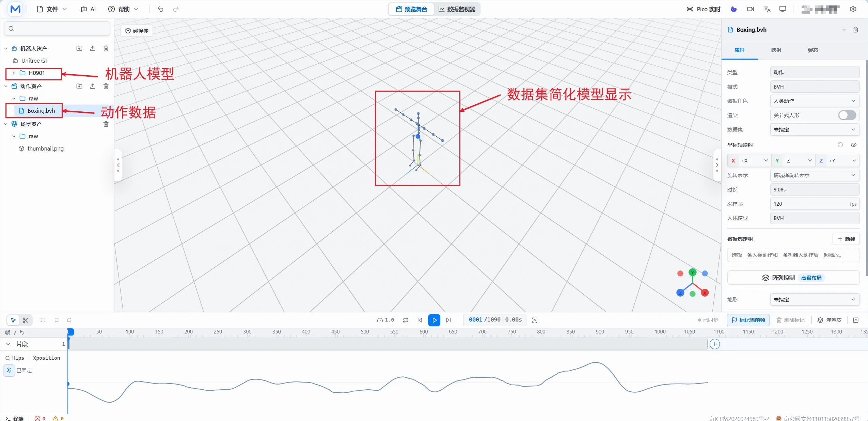Collapse the 动作资产 section
Screen dimensions: 868x421
click(5, 87)
